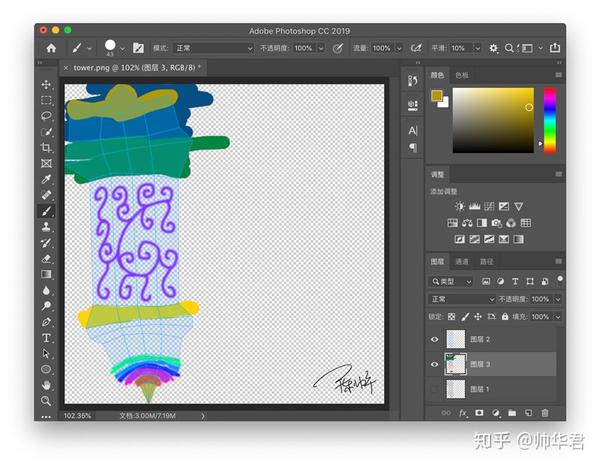Image resolution: width=600 pixels, height=466 pixels.
Task: Open the smoothing 10% dropdown
Action: click(478, 49)
